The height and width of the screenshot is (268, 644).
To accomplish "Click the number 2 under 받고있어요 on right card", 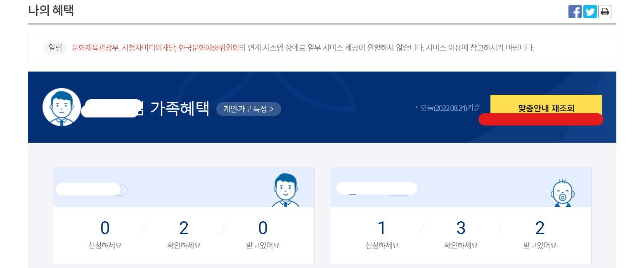I will coord(540,228).
